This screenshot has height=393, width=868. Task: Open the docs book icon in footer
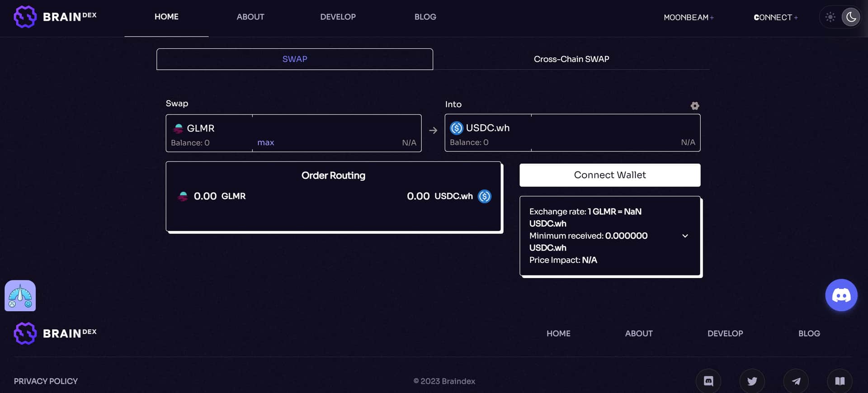(x=840, y=381)
